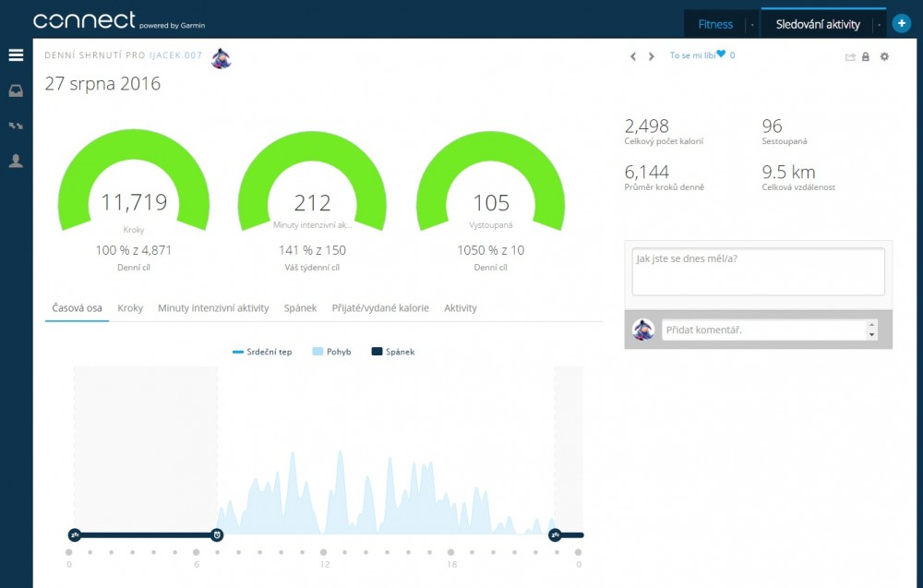Viewport: 923px width, 588px height.
Task: Click the sync arrows icon in sidebar
Action: point(16,126)
